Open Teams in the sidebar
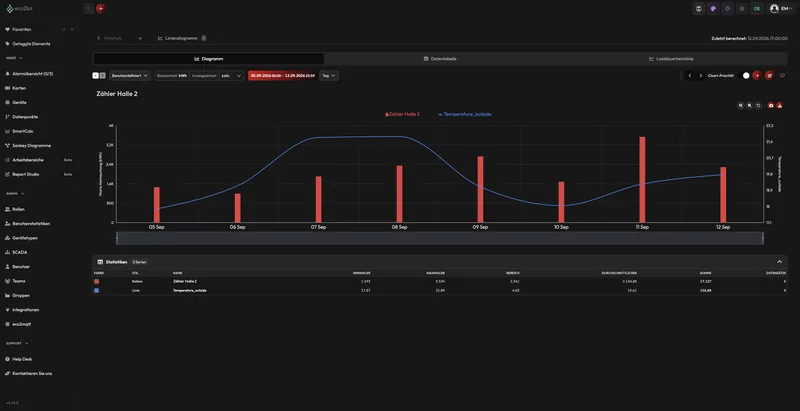The image size is (800, 411). (x=15, y=281)
